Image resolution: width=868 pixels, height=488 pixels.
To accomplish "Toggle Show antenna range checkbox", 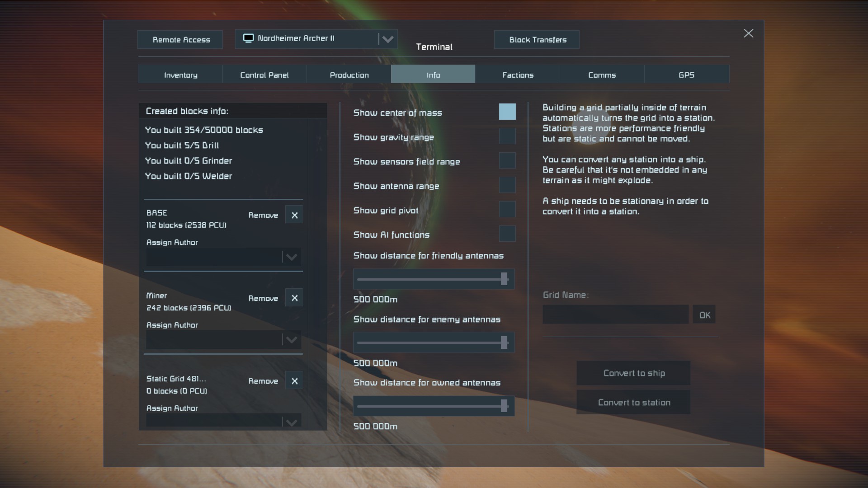I will pos(507,185).
